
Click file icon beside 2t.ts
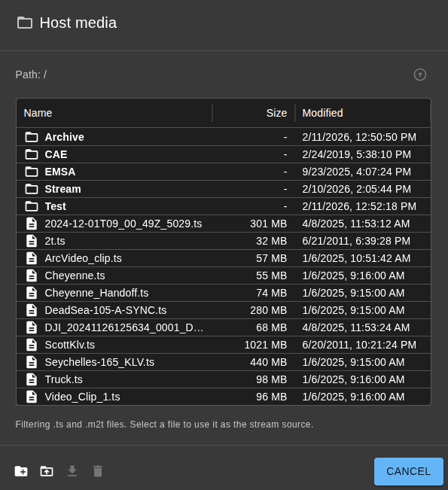pos(32,241)
